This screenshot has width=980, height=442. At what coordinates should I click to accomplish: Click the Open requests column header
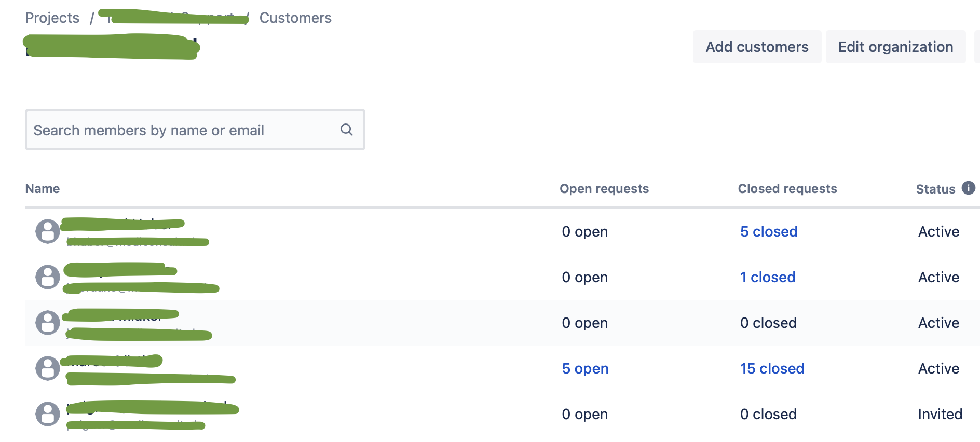coord(604,189)
